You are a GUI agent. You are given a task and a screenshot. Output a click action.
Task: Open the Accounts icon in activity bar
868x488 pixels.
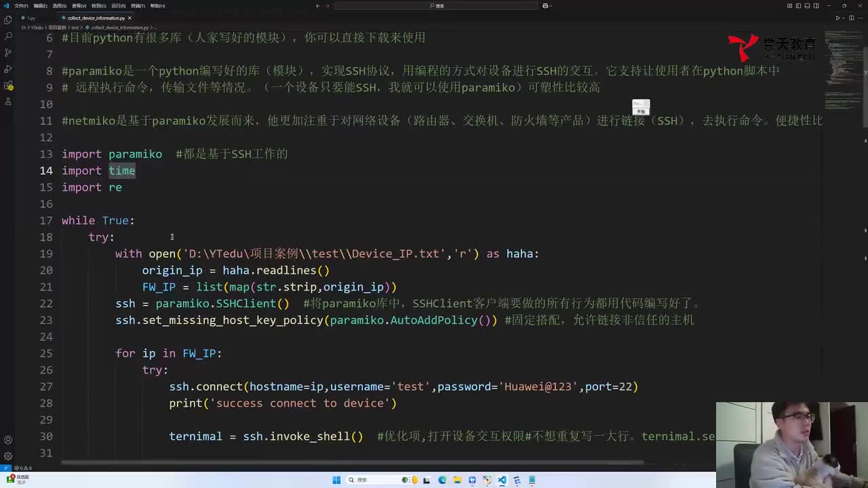coord(8,440)
